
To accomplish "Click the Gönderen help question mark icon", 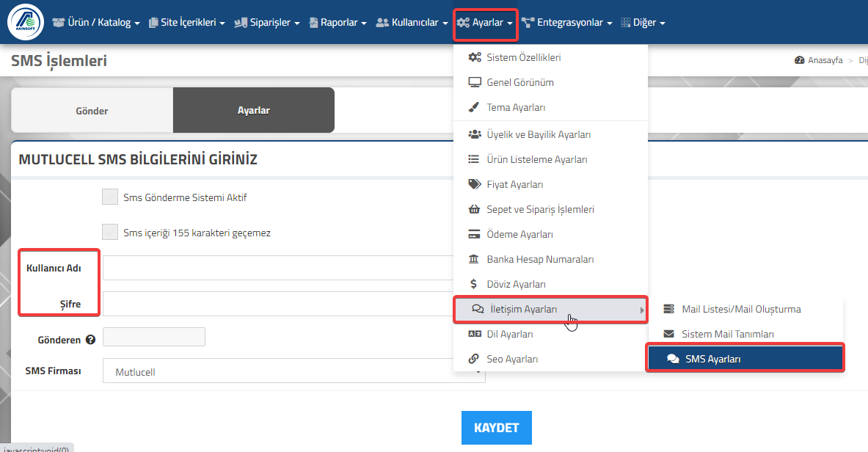I will [x=90, y=340].
